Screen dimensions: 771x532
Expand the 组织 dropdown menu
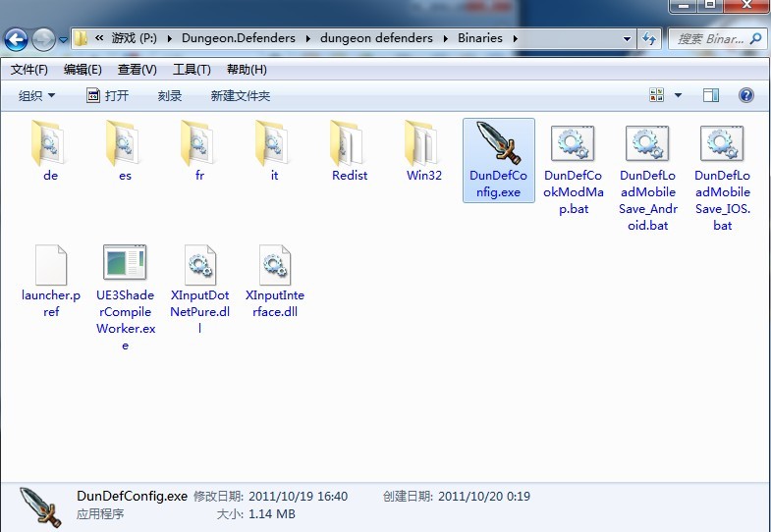click(37, 95)
